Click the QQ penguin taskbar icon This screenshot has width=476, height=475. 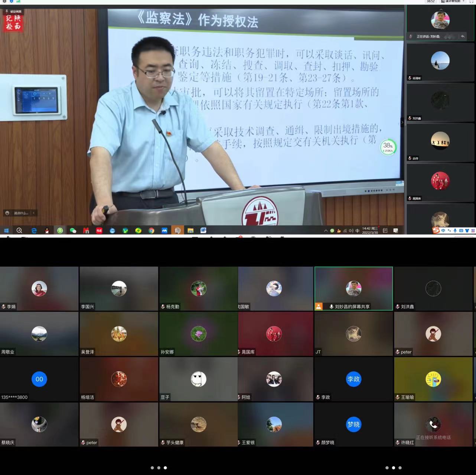47,230
